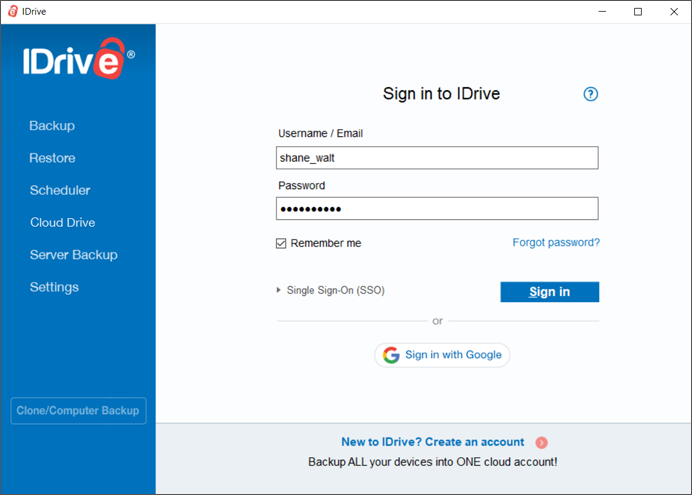Viewport: 692px width, 495px height.
Task: Click the Clone/Computer Backup button
Action: (79, 411)
